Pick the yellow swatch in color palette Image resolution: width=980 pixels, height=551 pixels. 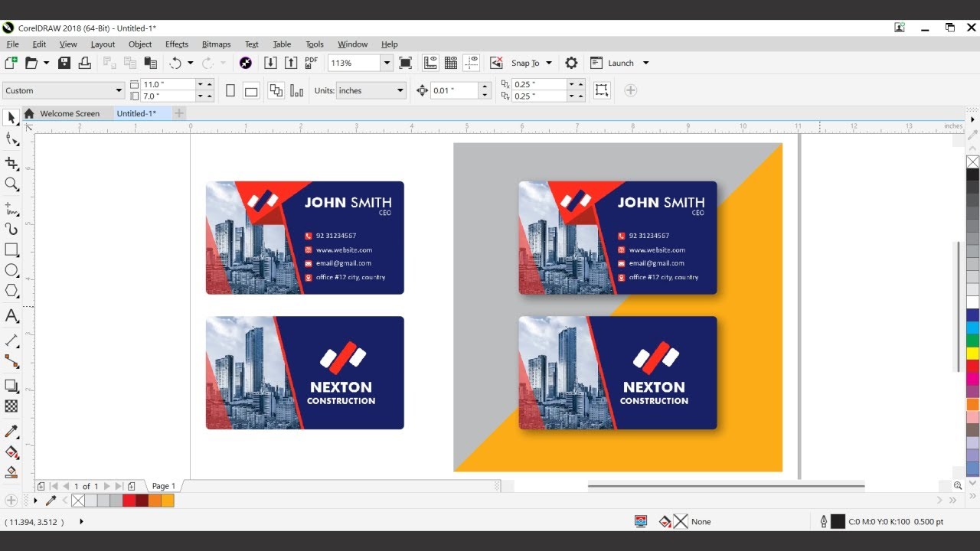972,354
